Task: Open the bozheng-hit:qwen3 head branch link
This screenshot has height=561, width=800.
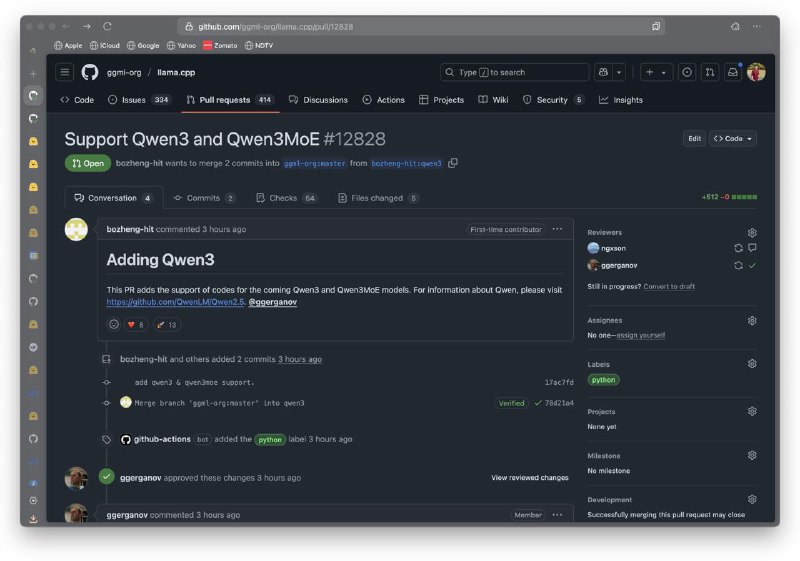Action: pos(406,164)
